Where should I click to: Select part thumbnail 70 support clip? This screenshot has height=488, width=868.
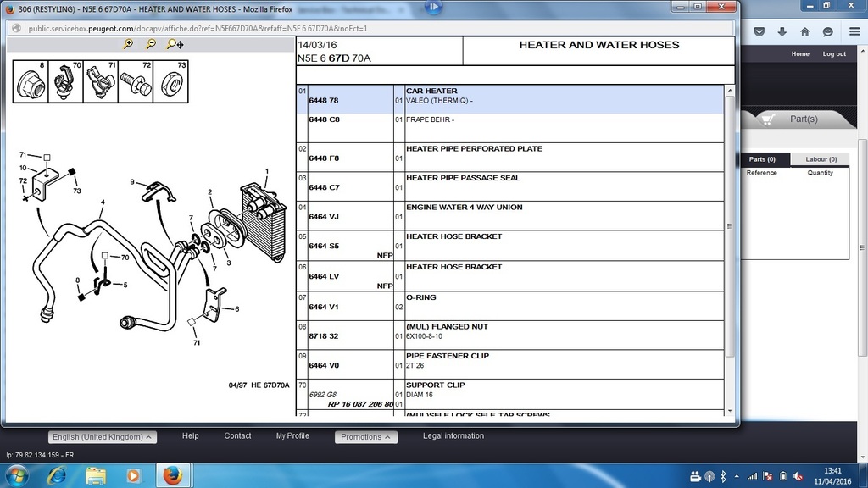66,82
